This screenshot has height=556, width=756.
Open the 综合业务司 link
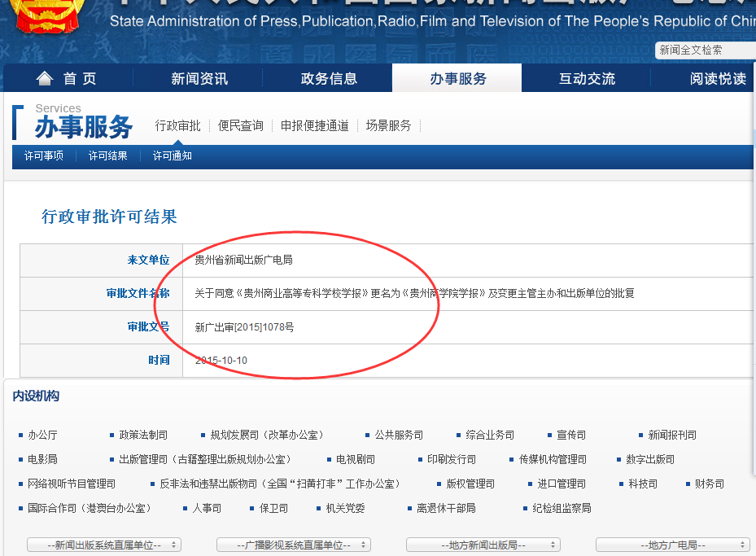point(490,435)
